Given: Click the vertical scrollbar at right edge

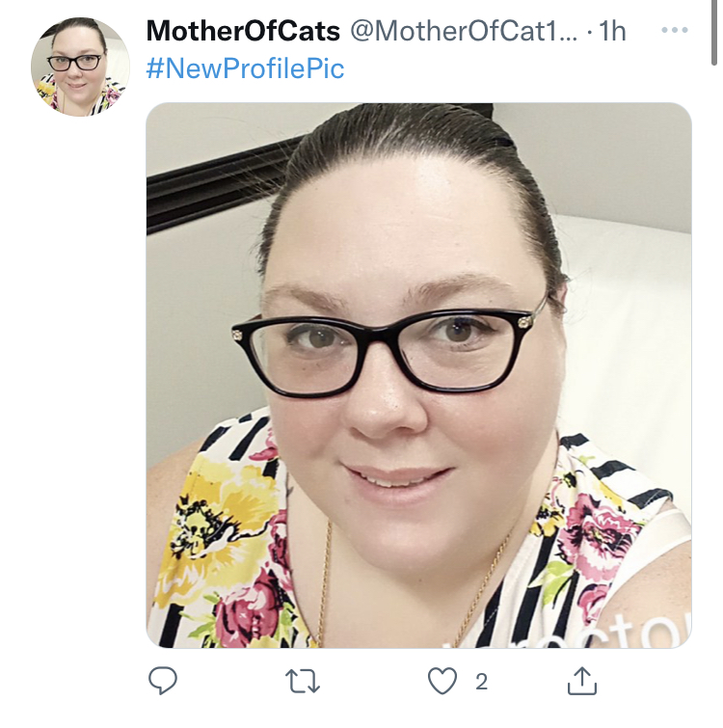Looking at the screenshot, I should (x=713, y=33).
